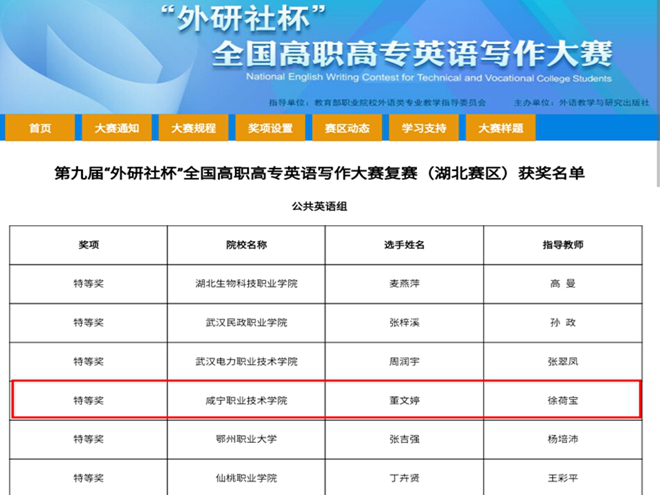
Task: Open the 大赛通知 navigation tab
Action: tap(117, 128)
